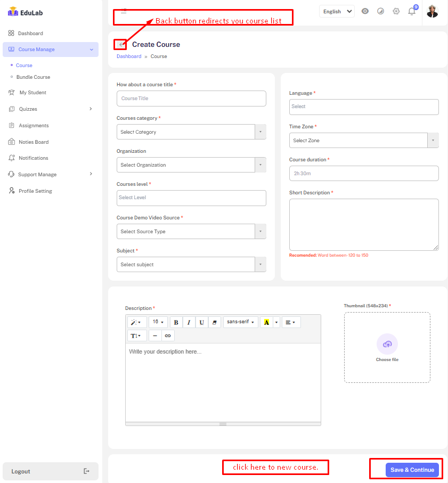Toggle dark mode icon in top bar
Viewport: 448px width, 483px height.
pyautogui.click(x=380, y=11)
